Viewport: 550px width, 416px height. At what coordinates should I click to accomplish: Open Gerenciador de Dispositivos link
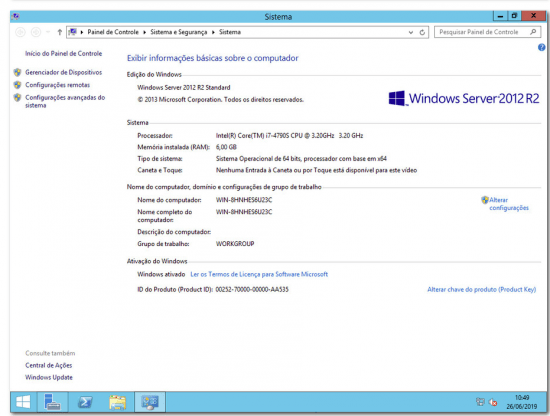(63, 72)
